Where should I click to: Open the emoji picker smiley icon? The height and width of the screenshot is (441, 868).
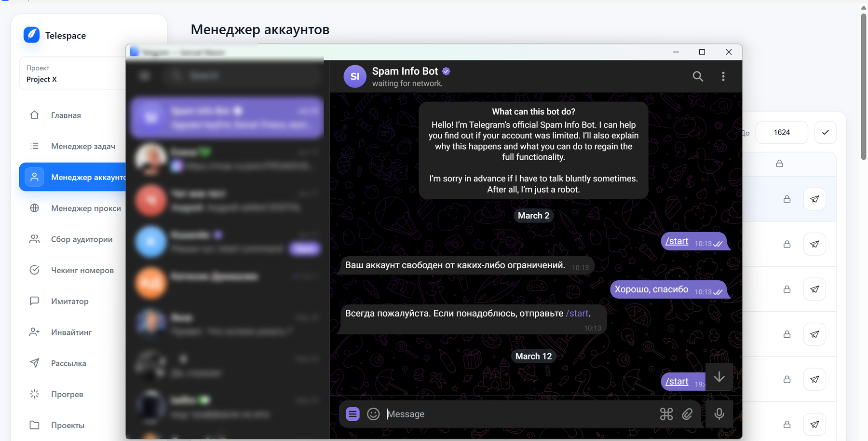373,414
